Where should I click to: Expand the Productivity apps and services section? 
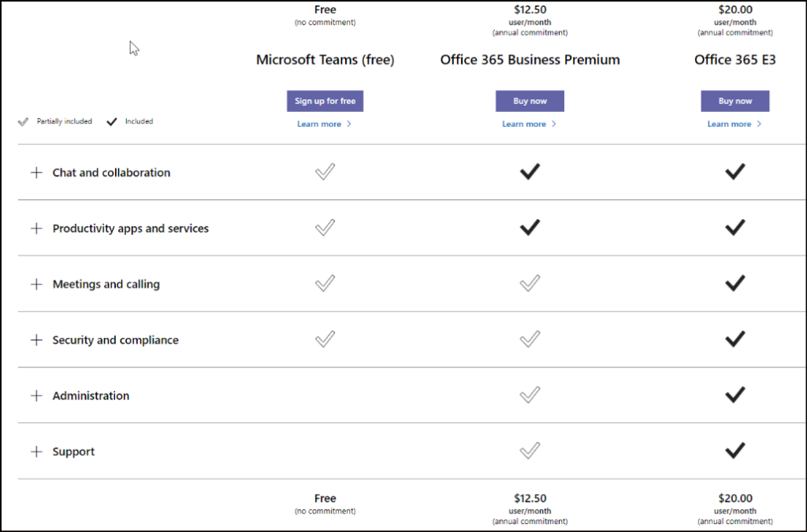(x=36, y=228)
